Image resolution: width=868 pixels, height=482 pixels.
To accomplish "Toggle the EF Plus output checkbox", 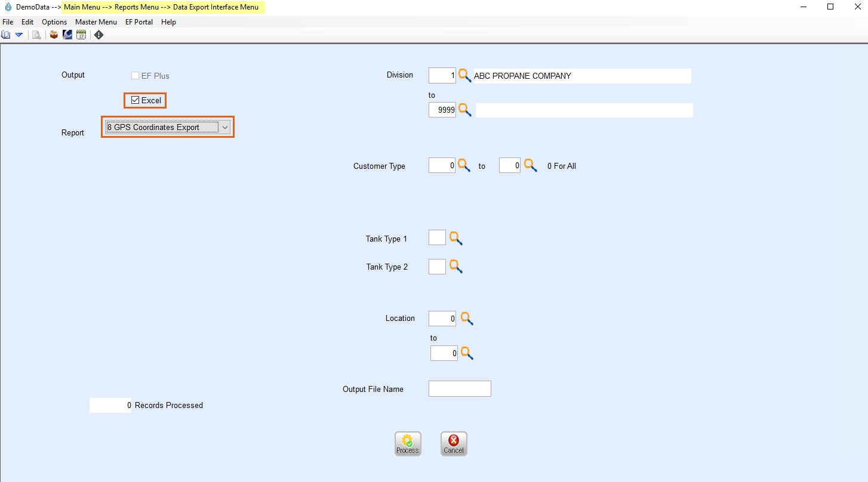I will (x=135, y=76).
